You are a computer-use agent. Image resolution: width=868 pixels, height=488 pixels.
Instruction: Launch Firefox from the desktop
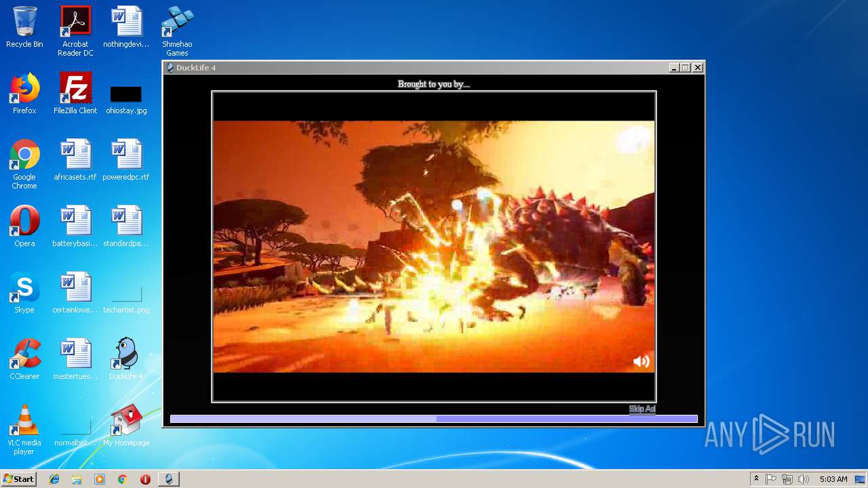point(24,94)
